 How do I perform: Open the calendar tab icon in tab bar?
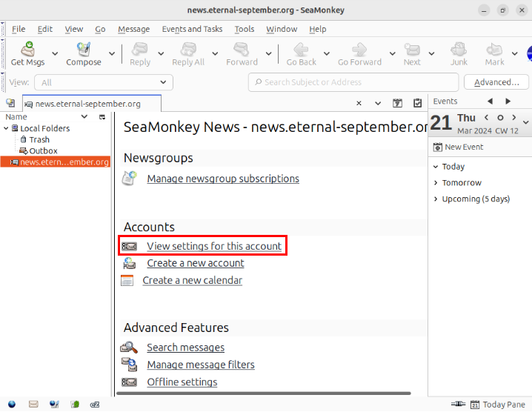(397, 103)
